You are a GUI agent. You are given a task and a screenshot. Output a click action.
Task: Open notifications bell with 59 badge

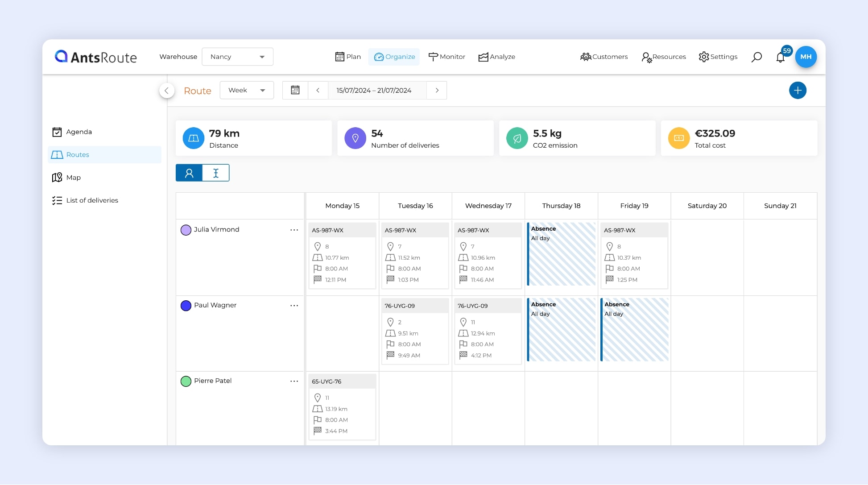(781, 57)
